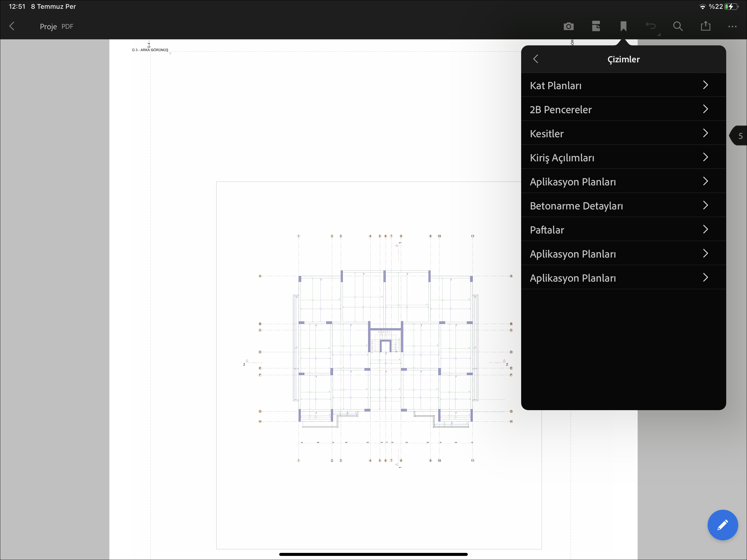Open the last Aplikasyon Planları bookmark
747x560 pixels.
click(x=573, y=278)
